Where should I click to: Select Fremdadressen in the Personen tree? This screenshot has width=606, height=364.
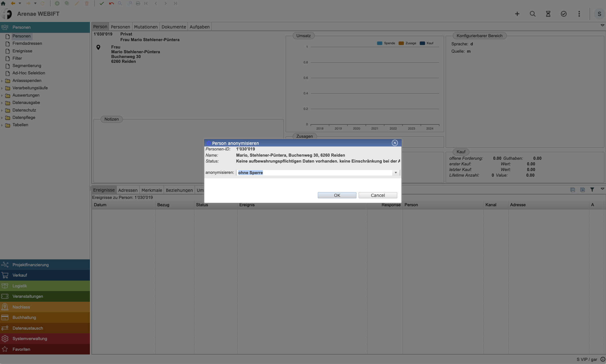[x=27, y=43]
